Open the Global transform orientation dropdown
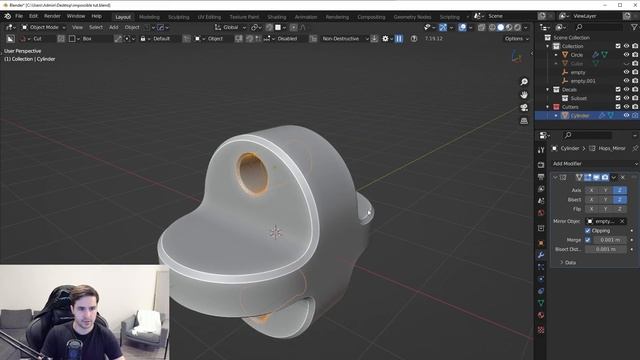This screenshot has width=640, height=360. (x=231, y=27)
